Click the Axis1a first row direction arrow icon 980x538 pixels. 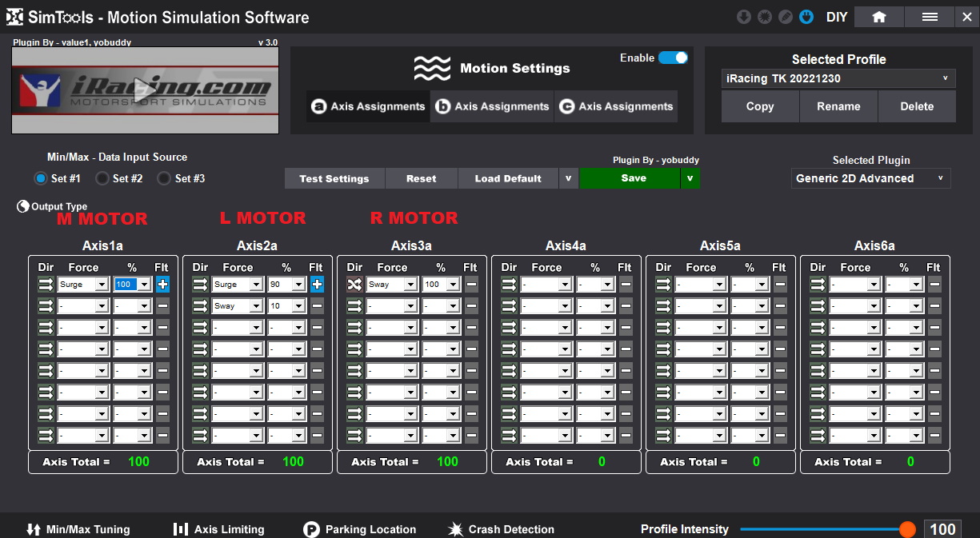(x=46, y=285)
